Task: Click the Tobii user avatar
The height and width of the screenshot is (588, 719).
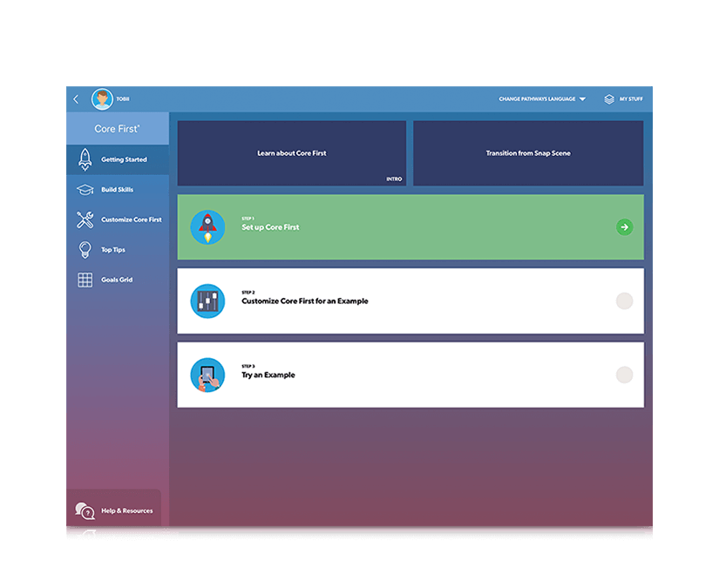Action: [x=102, y=98]
